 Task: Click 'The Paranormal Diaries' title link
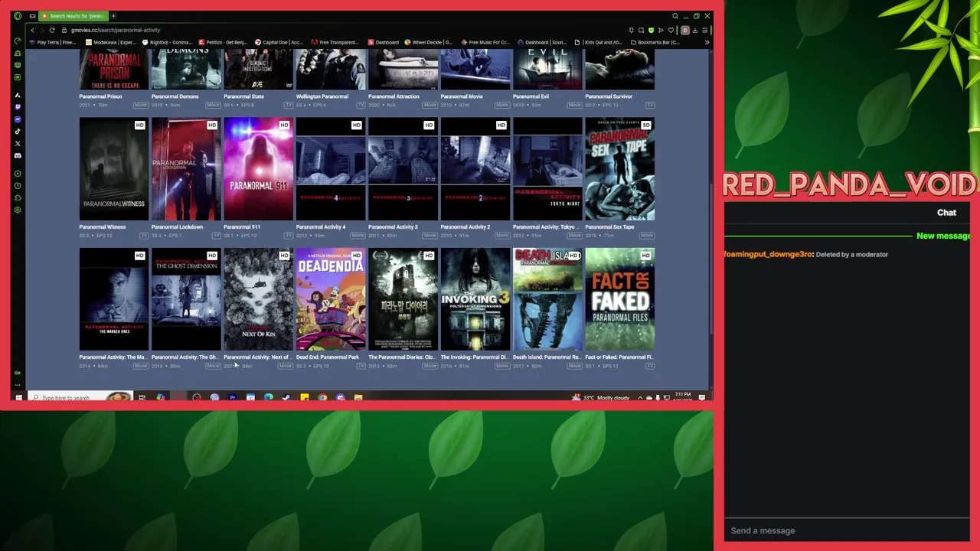(402, 357)
